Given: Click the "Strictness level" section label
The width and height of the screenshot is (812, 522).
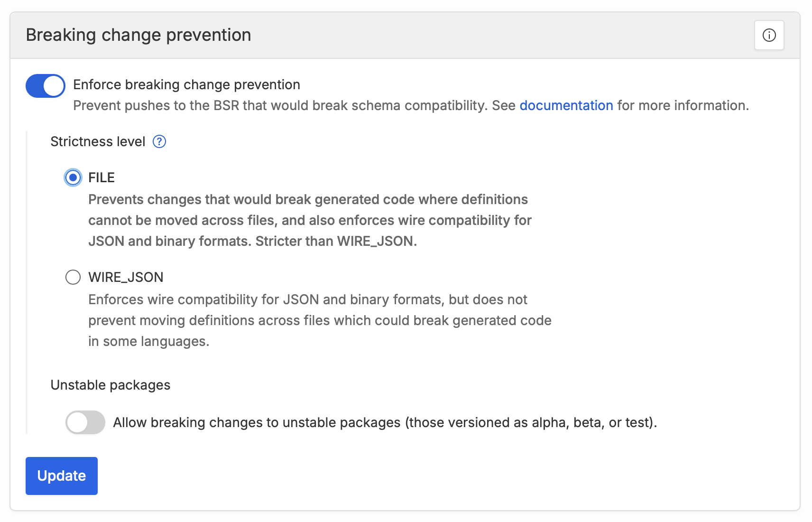Looking at the screenshot, I should (98, 141).
